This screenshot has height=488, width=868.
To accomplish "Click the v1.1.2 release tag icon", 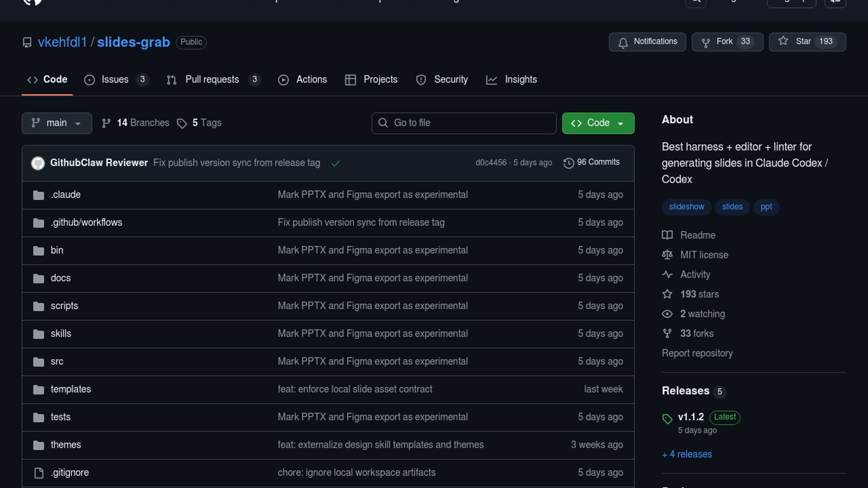I will (x=667, y=418).
